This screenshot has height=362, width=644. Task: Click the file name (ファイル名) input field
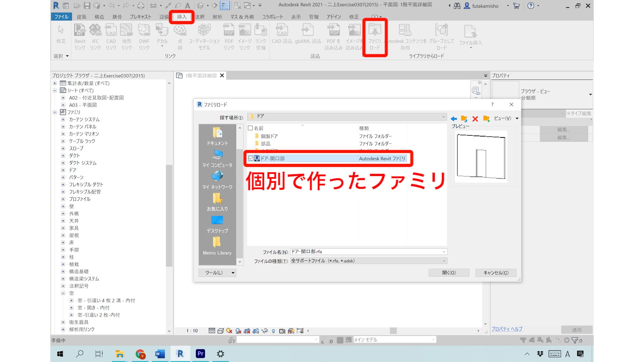pyautogui.click(x=366, y=252)
